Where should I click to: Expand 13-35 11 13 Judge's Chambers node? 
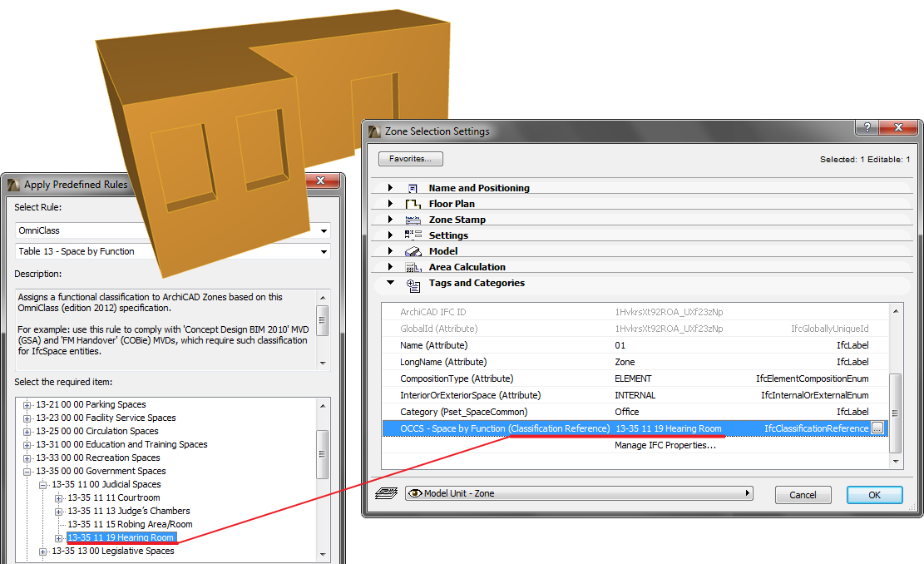[x=58, y=512]
